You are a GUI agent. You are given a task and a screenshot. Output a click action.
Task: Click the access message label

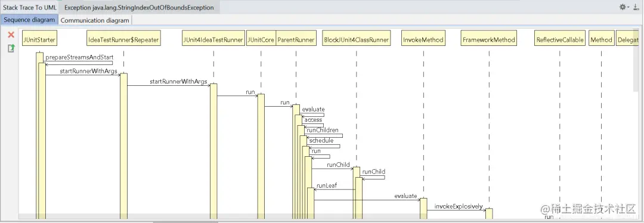[x=314, y=120]
